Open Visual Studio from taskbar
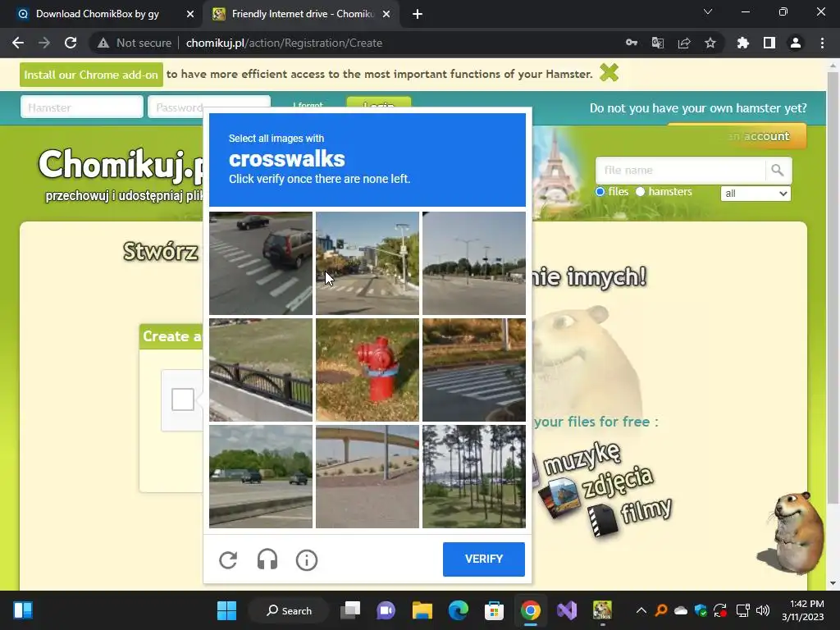This screenshot has width=840, height=630. [x=566, y=610]
